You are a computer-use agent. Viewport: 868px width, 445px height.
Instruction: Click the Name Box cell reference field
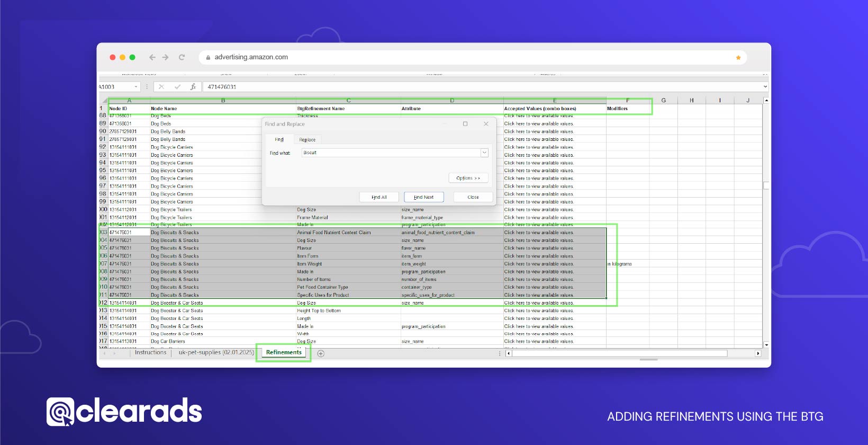115,87
